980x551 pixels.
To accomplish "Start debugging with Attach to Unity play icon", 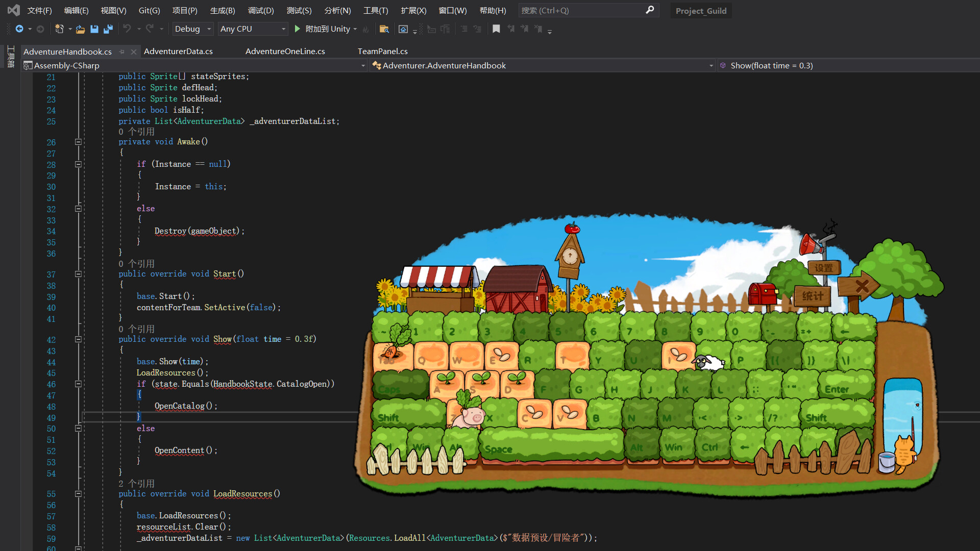I will coord(297,29).
